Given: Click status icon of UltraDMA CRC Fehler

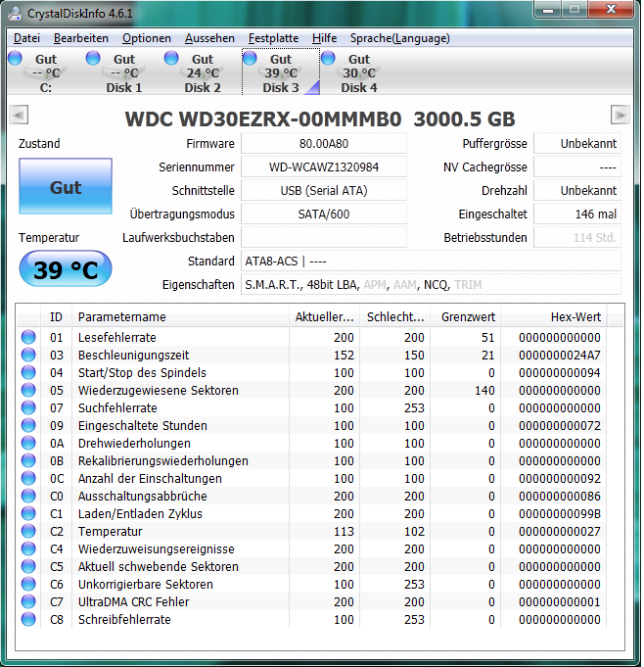Looking at the screenshot, I should pyautogui.click(x=28, y=601).
